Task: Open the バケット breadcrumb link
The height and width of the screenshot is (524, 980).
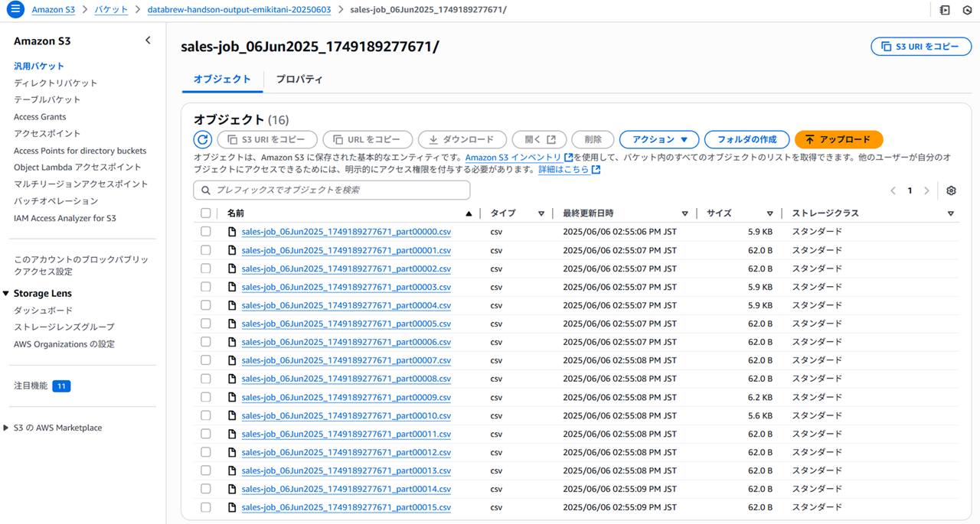Action: click(112, 9)
